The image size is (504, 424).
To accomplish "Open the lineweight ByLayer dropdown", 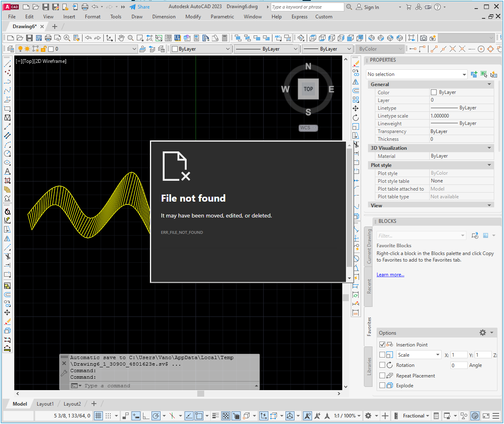I will click(349, 49).
